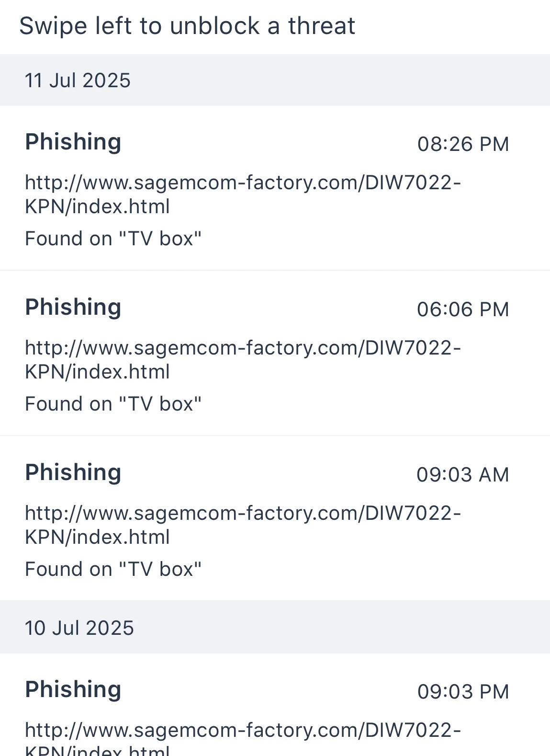The width and height of the screenshot is (550, 756).
Task: Tap the 09:03 PM timestamp
Action: point(463,692)
